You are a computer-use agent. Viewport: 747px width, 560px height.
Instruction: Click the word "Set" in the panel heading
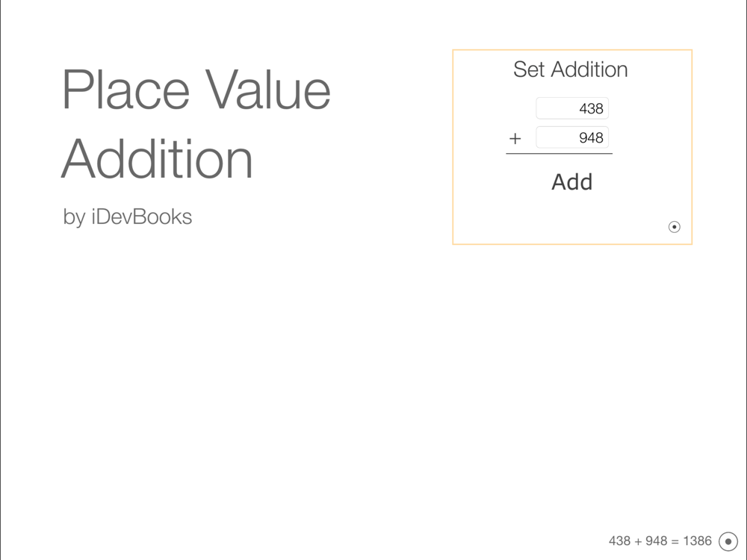click(x=529, y=70)
